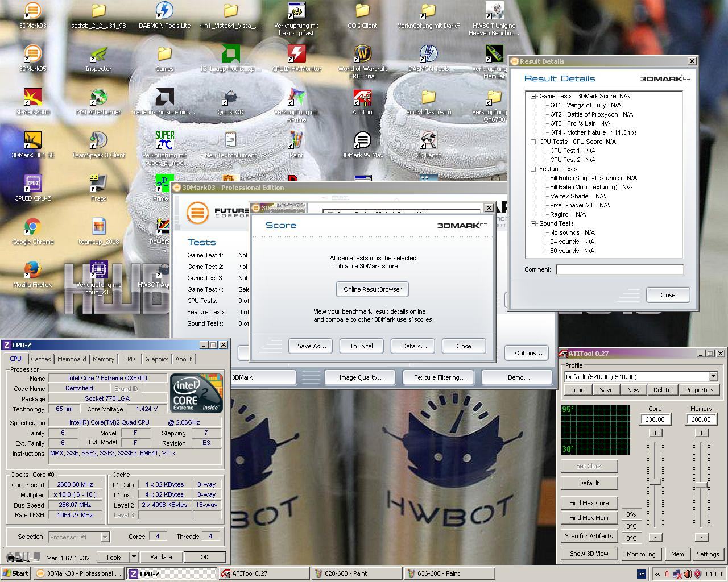Open the Memory tab in CPU-Z
Viewport: 728px width, 582px height.
[104, 359]
